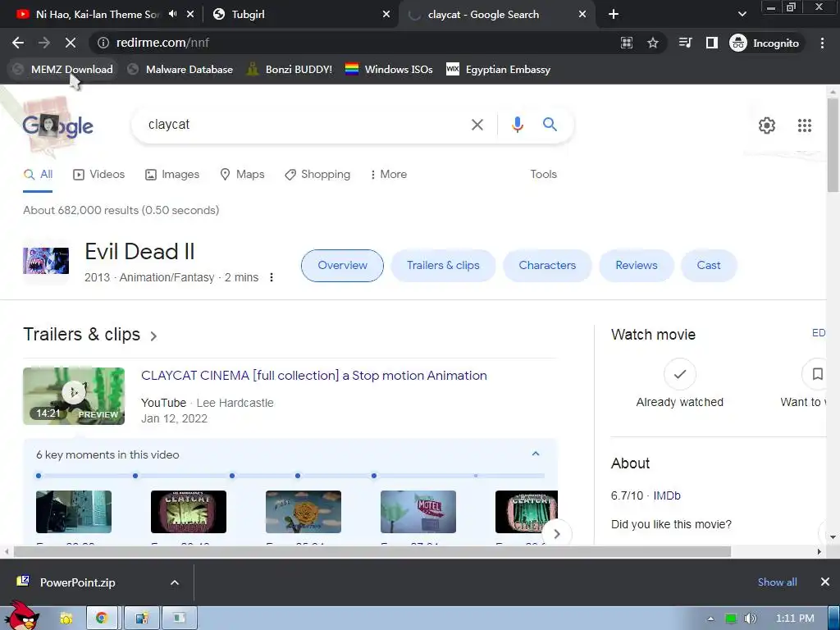The image size is (840, 630).
Task: Select the Images search tab
Action: tap(172, 175)
